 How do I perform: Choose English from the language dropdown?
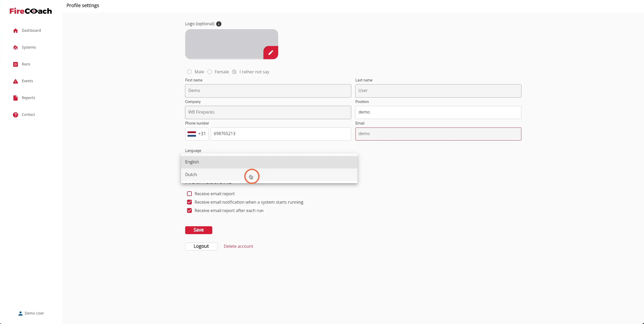pos(269,162)
